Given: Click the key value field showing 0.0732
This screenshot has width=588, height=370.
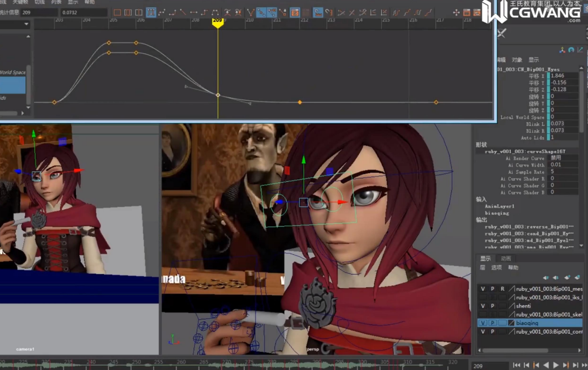Looking at the screenshot, I should coord(84,13).
